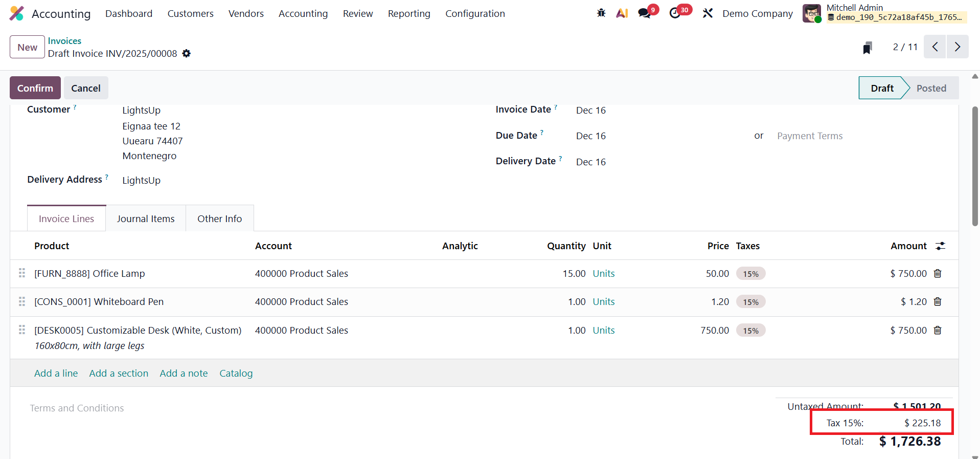Open the chat messages icon
980x459 pixels.
pos(645,13)
